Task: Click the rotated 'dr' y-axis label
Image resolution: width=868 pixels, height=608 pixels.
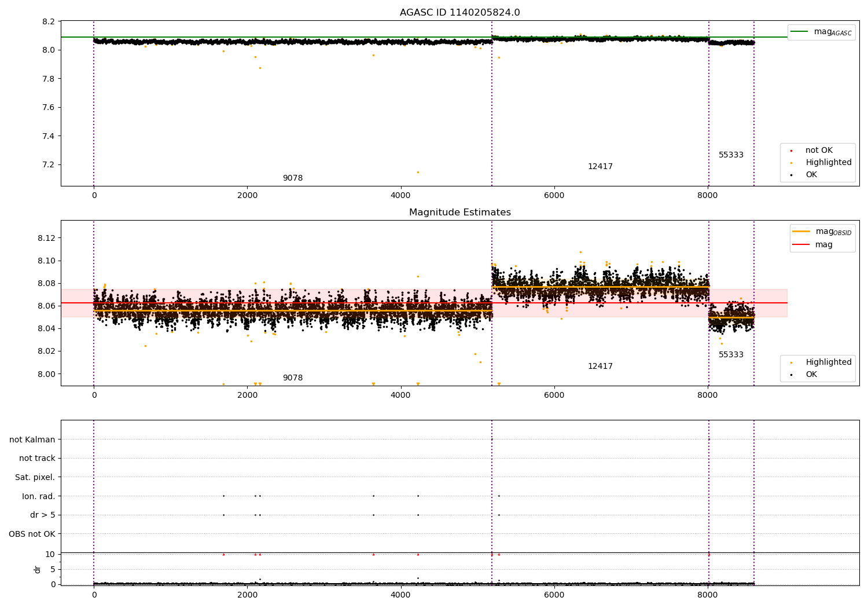Action: [38, 570]
